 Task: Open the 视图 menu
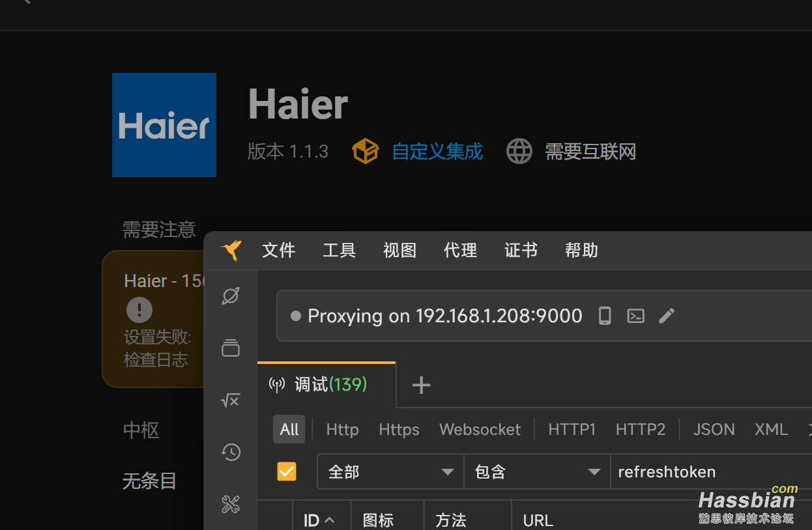[x=399, y=250]
